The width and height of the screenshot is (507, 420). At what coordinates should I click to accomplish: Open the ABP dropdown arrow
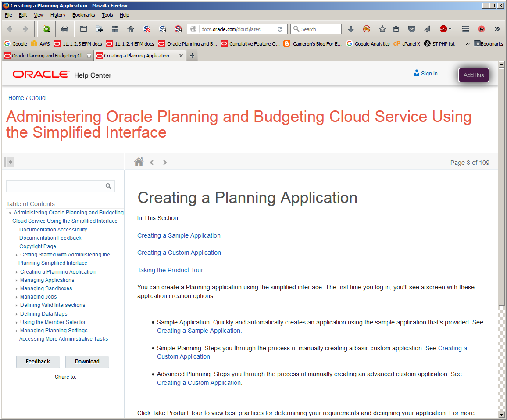tap(450, 29)
